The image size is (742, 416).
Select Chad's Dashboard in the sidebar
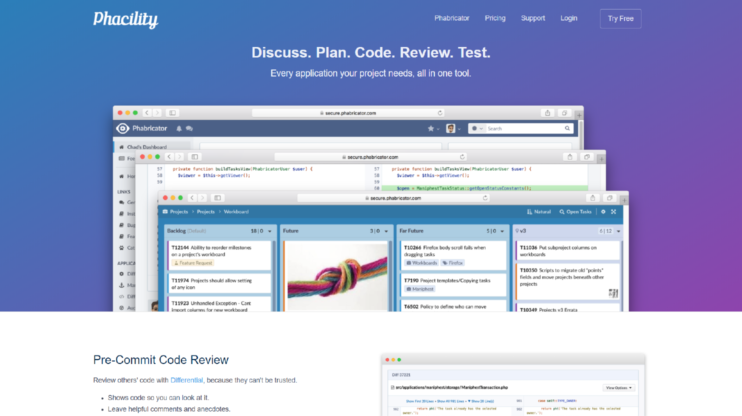pos(147,147)
